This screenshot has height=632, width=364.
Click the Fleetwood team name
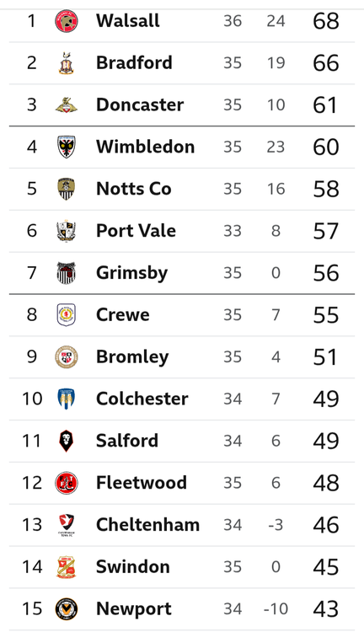(x=141, y=483)
